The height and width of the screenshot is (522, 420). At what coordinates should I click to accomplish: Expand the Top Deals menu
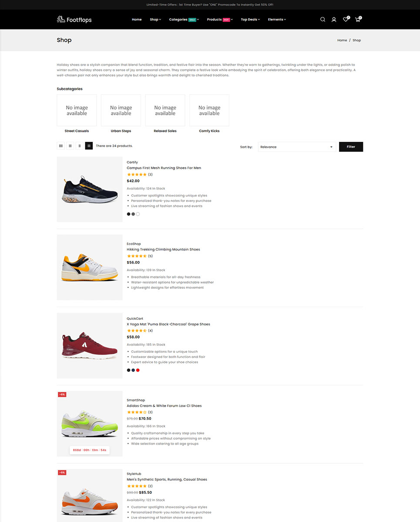(250, 20)
